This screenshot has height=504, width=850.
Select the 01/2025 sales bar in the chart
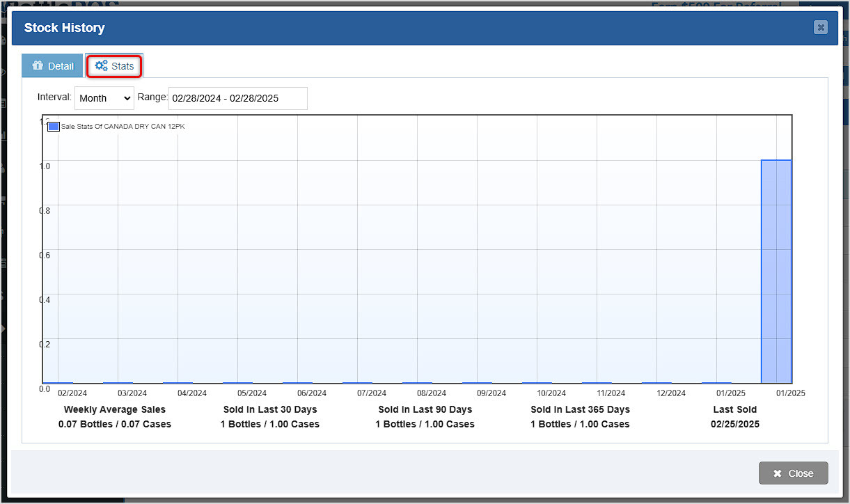775,271
